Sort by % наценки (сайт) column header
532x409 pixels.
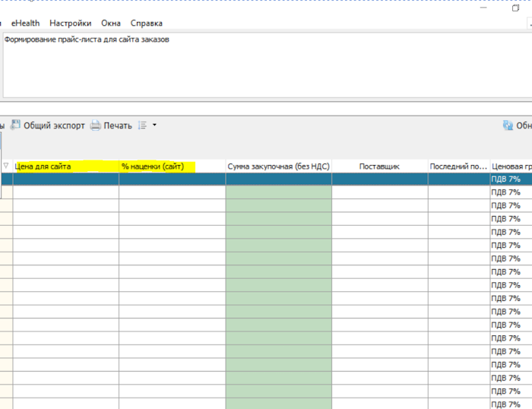click(153, 166)
